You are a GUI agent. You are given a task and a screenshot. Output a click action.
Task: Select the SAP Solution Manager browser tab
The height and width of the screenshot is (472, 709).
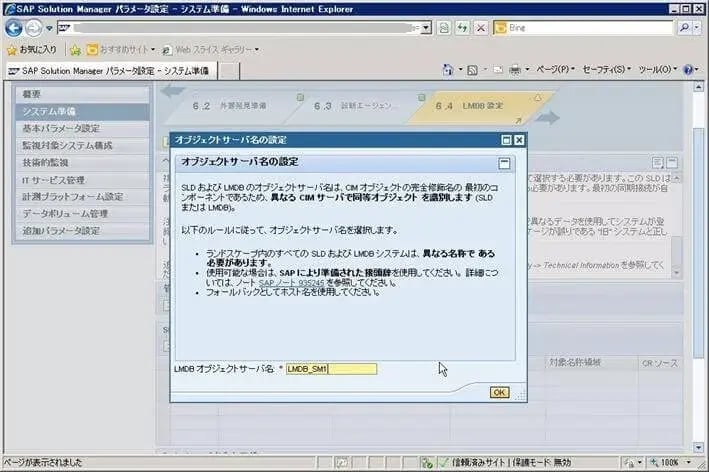point(111,71)
